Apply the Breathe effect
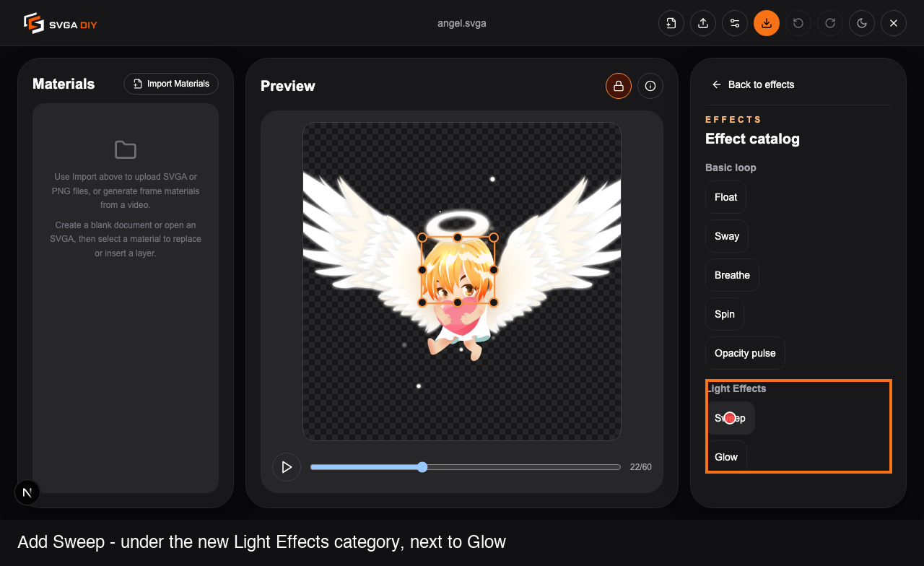The image size is (924, 566). click(732, 275)
